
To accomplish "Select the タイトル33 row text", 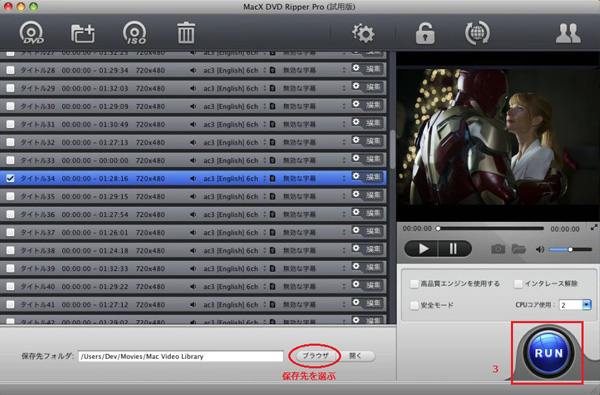I will 37,160.
